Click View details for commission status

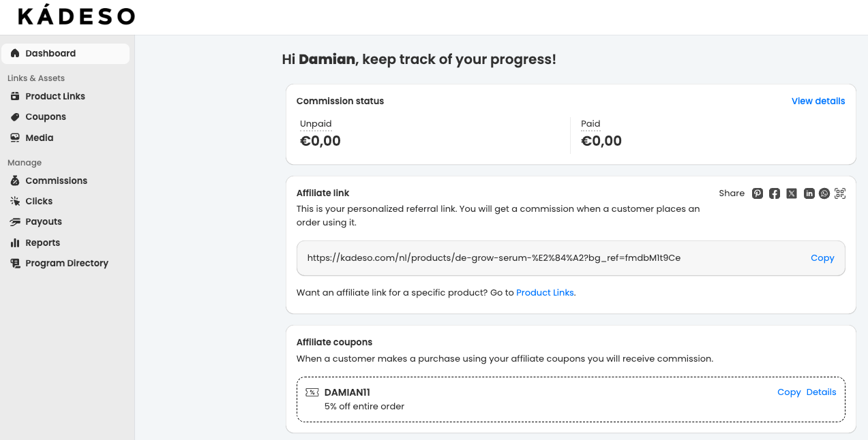click(x=818, y=101)
